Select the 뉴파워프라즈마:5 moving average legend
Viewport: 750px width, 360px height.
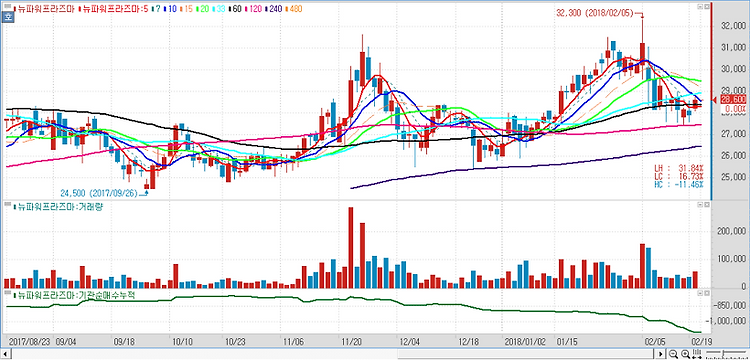pos(113,9)
